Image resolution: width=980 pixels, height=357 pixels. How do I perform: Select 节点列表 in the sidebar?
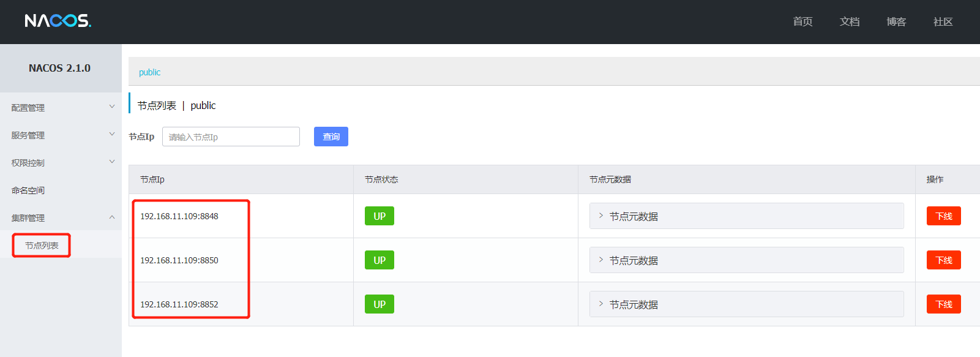pyautogui.click(x=42, y=246)
